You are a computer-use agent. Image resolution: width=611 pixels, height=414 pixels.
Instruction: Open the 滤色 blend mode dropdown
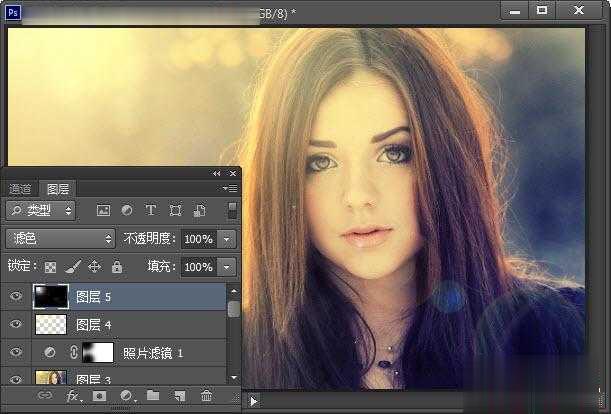pos(60,239)
